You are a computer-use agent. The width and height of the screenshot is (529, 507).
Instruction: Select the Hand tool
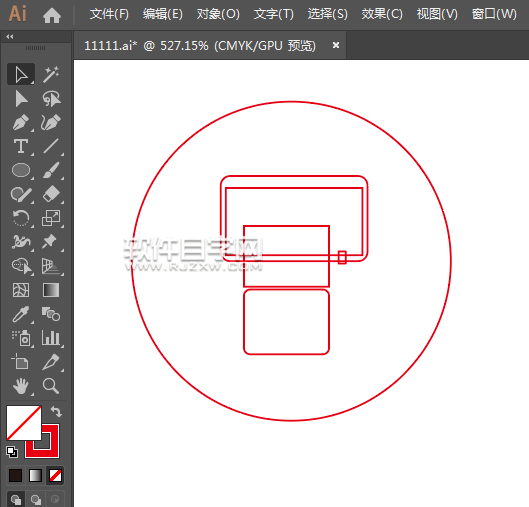click(x=21, y=386)
